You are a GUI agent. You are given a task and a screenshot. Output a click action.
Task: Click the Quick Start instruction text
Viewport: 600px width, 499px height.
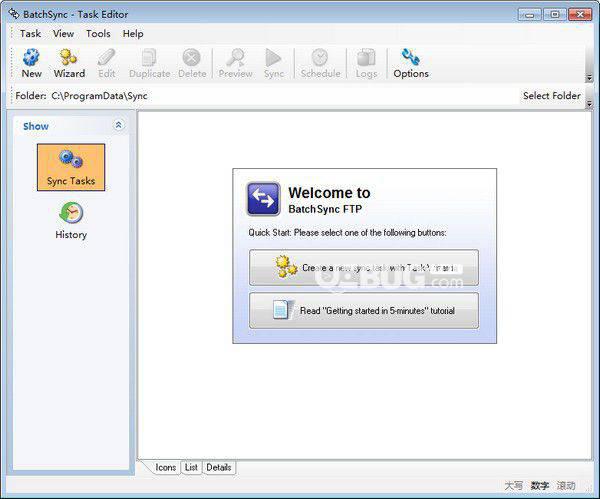pyautogui.click(x=347, y=233)
